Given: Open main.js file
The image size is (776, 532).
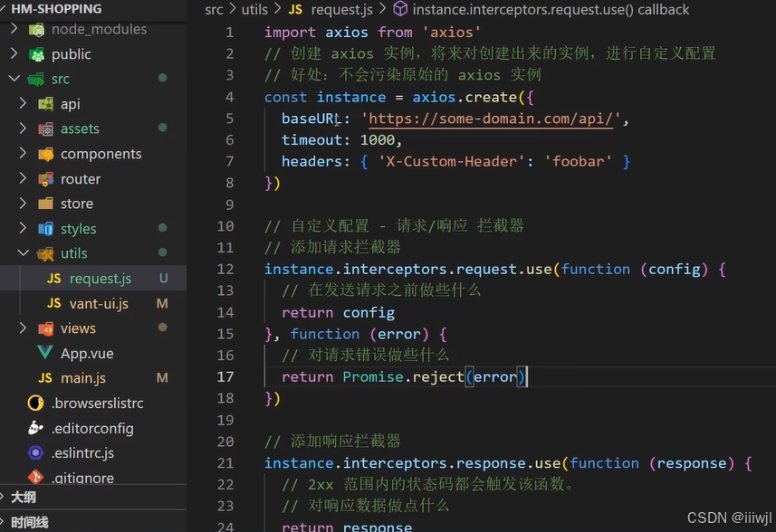Looking at the screenshot, I should pos(83,378).
